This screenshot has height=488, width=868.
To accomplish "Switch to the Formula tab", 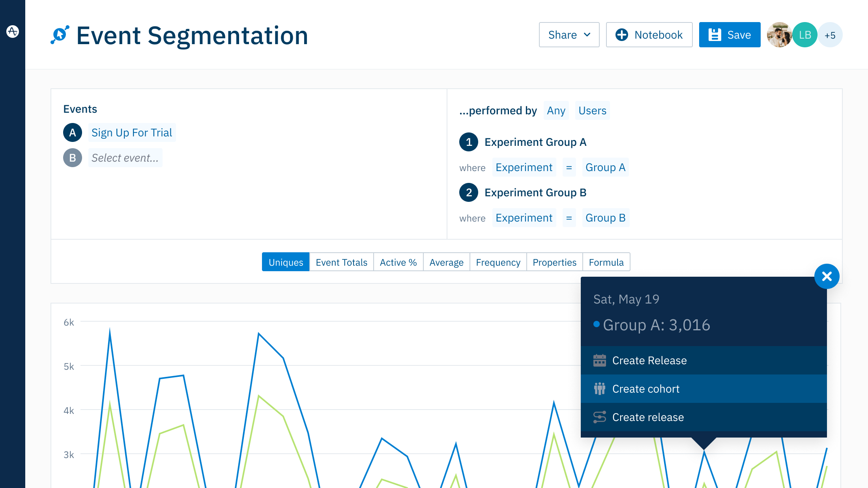I will pos(606,262).
